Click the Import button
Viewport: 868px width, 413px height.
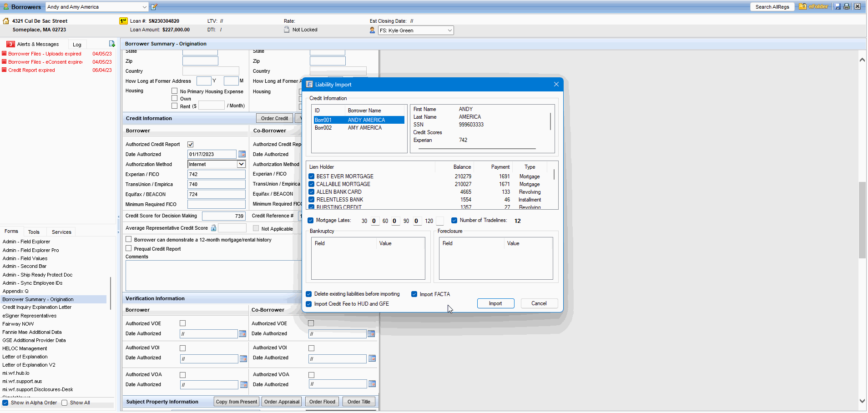point(495,303)
